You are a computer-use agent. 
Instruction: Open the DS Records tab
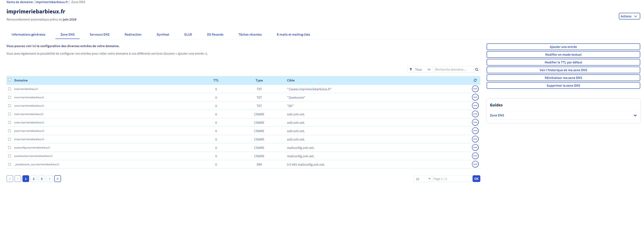[215, 35]
